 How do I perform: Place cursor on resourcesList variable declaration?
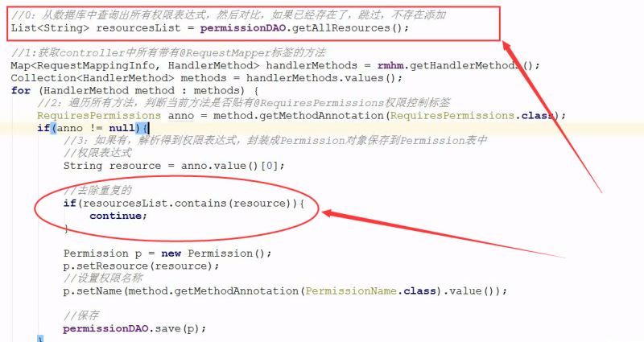(138, 28)
